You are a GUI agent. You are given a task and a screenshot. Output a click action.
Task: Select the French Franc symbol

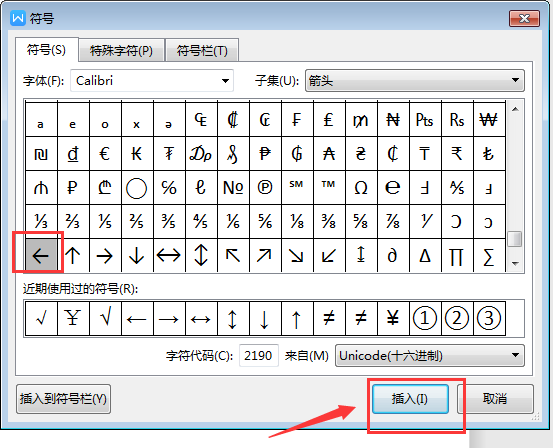coord(297,120)
